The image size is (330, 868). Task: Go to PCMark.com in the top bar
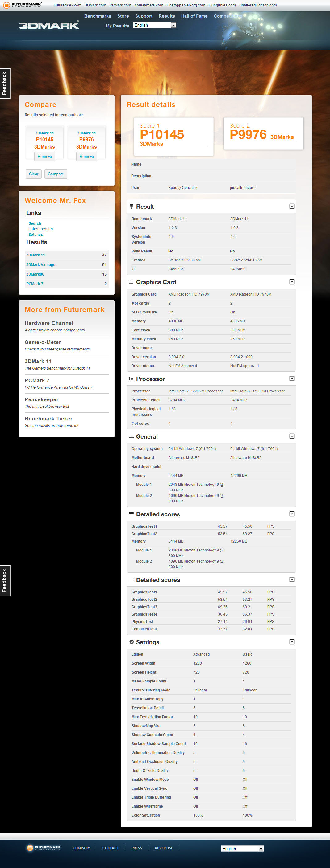click(x=120, y=5)
